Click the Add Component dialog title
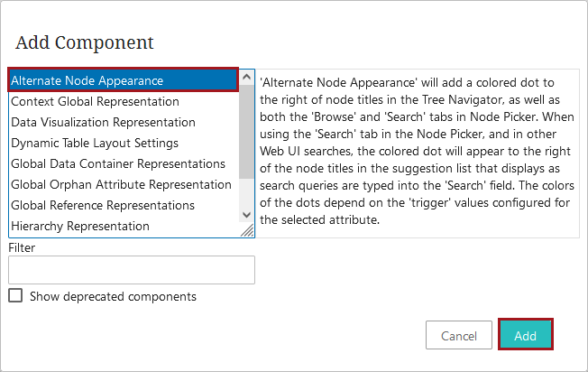This screenshot has width=588, height=372. pos(85,42)
